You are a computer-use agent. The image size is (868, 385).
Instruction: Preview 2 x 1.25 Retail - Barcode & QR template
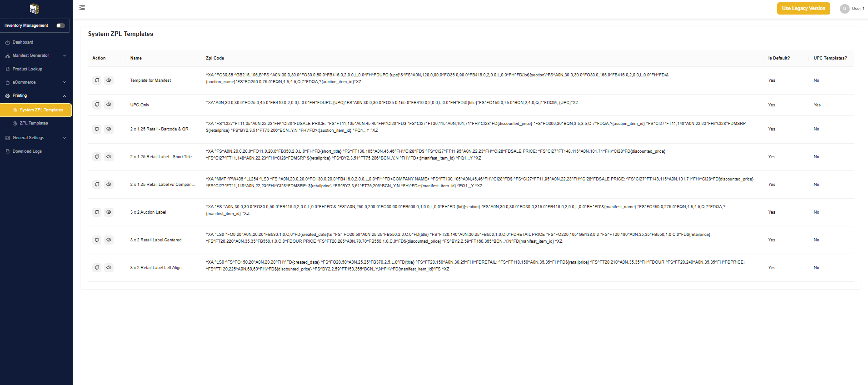click(x=109, y=129)
